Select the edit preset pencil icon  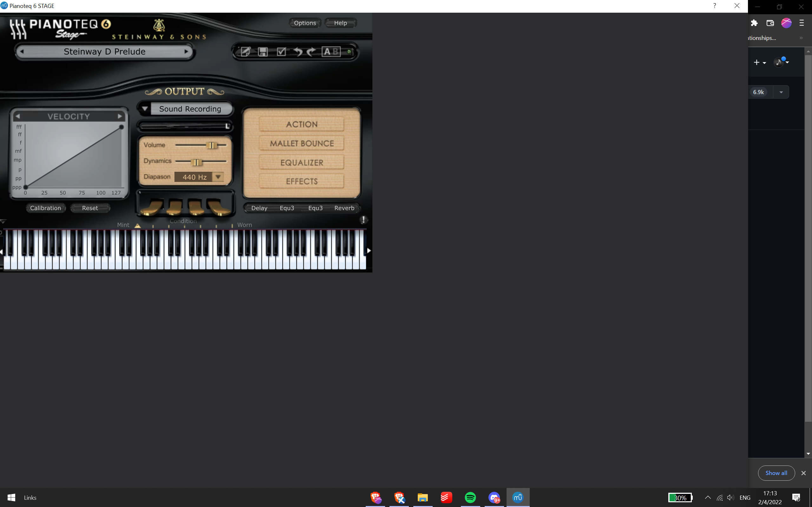pyautogui.click(x=246, y=52)
